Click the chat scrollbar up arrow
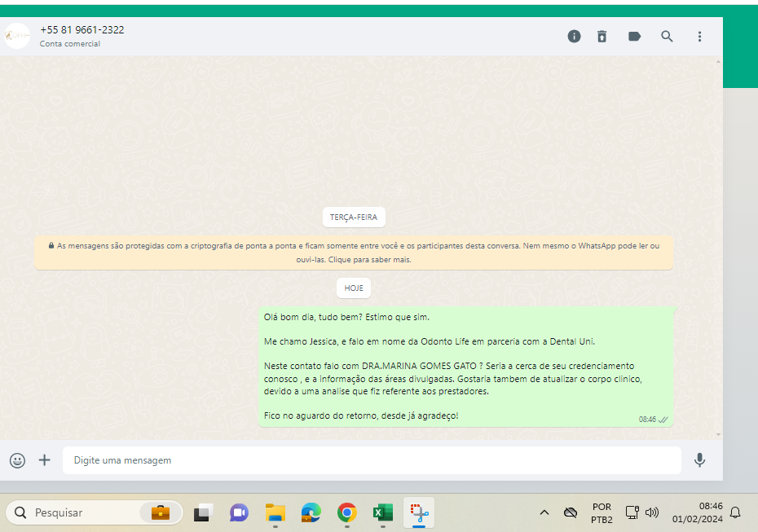 tap(718, 61)
